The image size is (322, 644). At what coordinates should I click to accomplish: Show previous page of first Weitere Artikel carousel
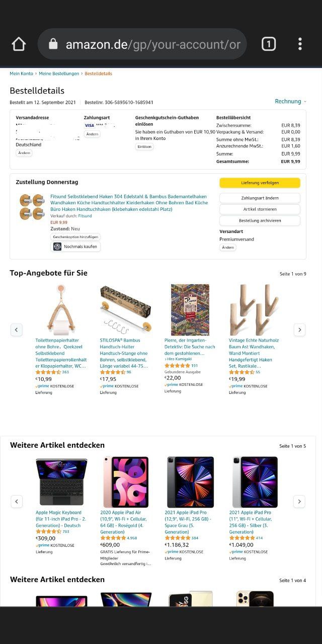click(17, 502)
